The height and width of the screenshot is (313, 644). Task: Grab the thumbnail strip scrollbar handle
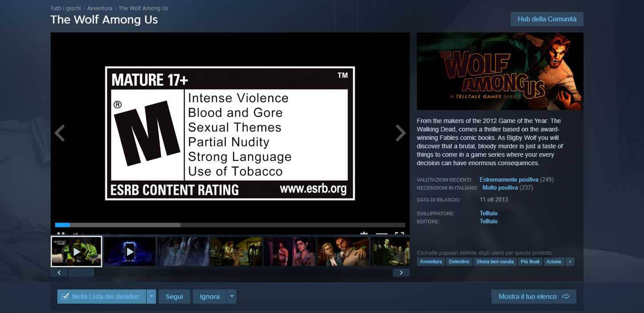[x=81, y=273]
